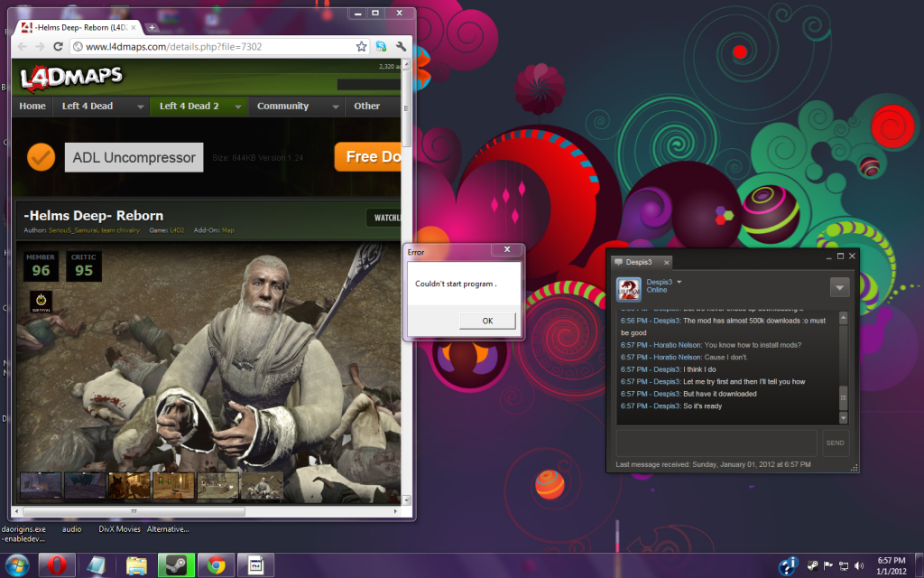924x578 pixels.
Task: Close the Helms Deep Reborn tab
Action: point(134,27)
